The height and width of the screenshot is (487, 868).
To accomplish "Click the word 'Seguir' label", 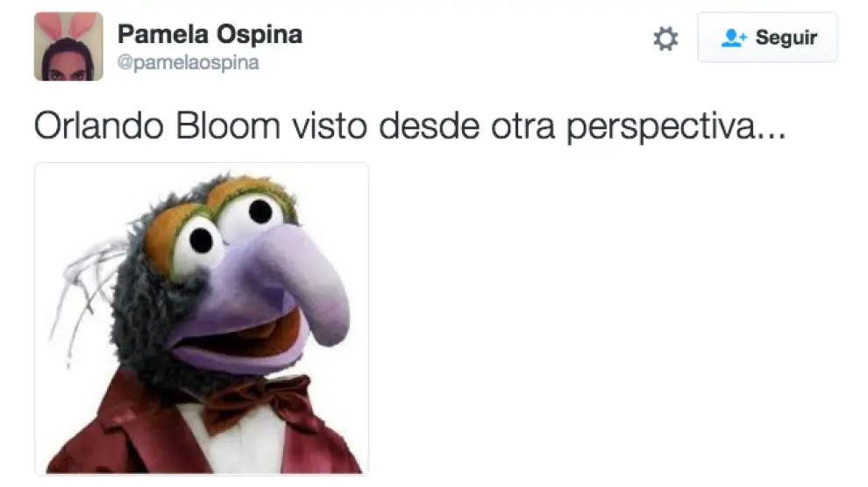I will (x=786, y=38).
